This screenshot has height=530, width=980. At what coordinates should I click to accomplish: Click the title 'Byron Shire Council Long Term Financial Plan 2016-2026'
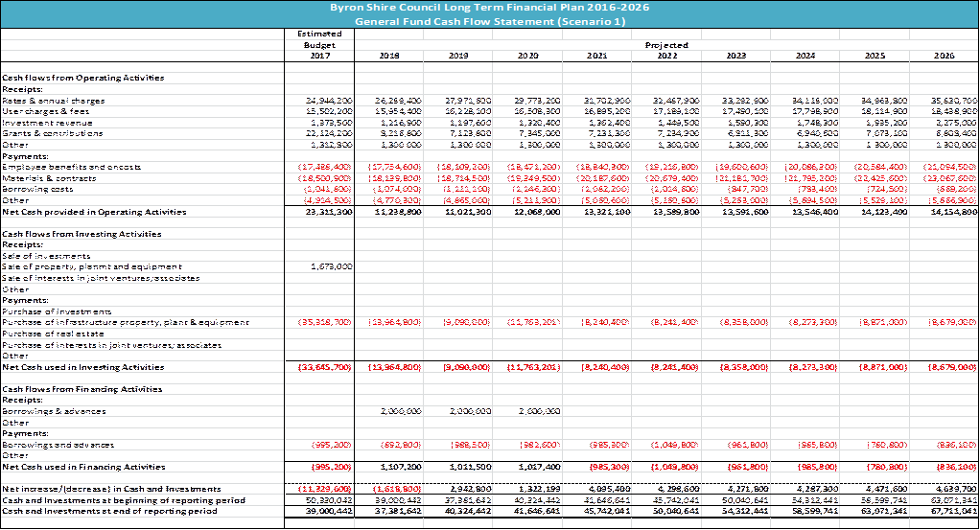click(489, 8)
